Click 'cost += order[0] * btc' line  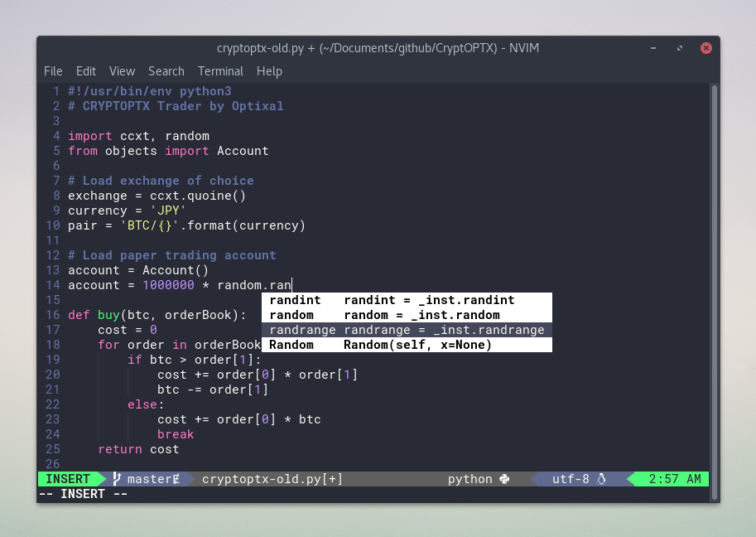click(238, 420)
